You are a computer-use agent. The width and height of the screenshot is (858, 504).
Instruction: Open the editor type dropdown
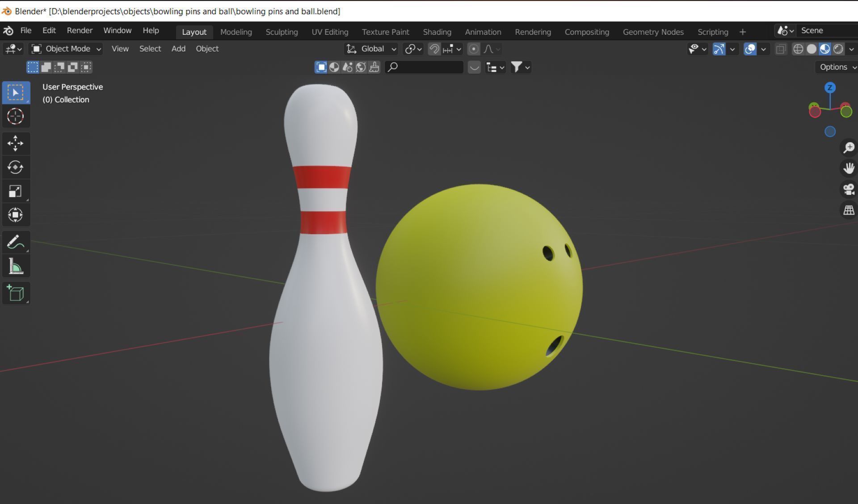pos(13,49)
